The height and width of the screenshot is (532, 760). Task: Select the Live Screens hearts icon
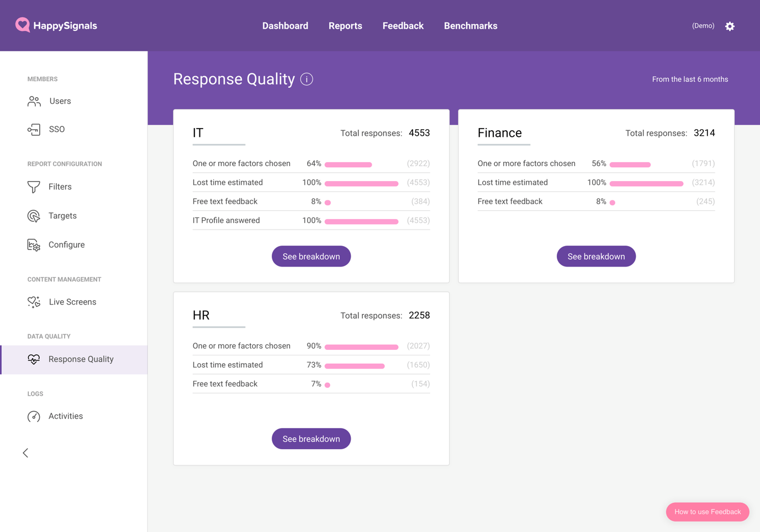tap(34, 302)
